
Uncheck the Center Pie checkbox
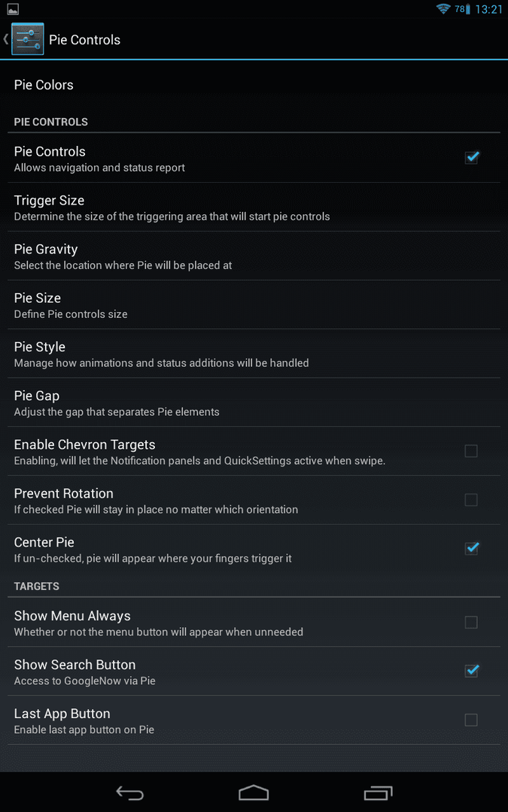click(x=471, y=548)
